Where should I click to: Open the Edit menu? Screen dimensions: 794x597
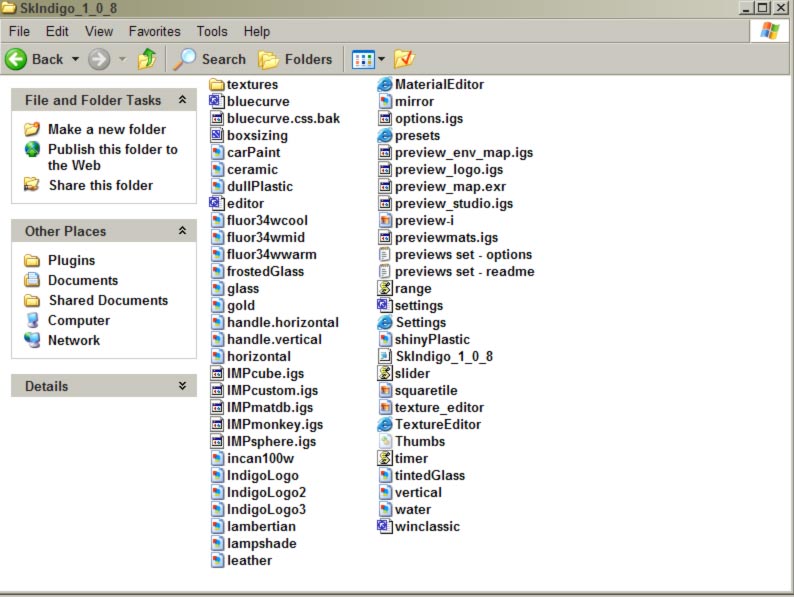click(x=57, y=31)
